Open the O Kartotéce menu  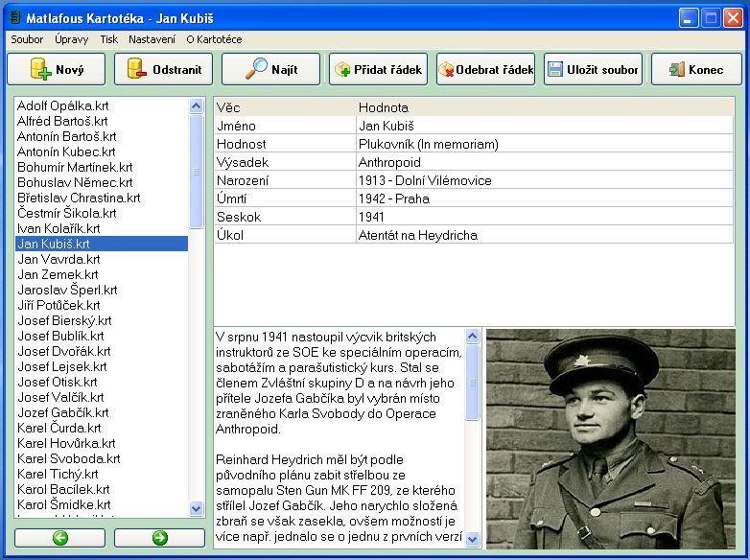[x=214, y=39]
